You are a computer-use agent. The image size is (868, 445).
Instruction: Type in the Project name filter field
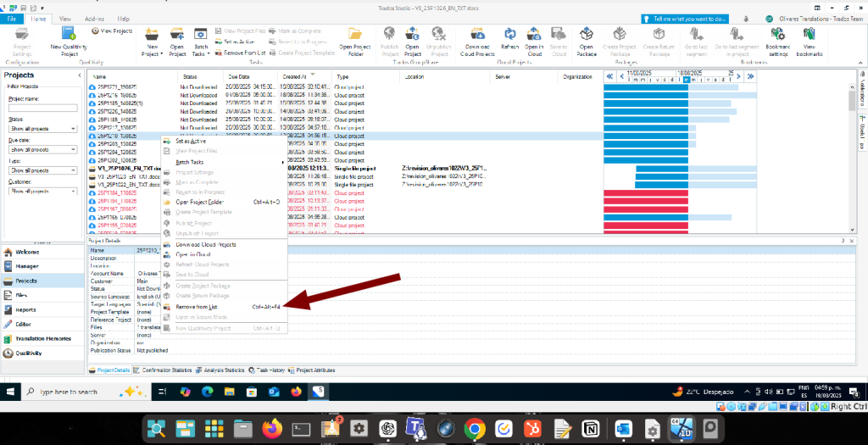[x=42, y=108]
